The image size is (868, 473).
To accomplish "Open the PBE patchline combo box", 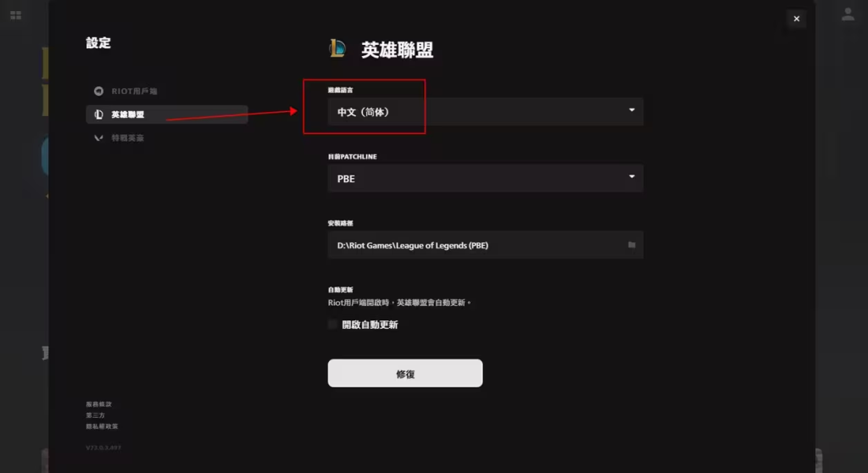I will click(486, 178).
